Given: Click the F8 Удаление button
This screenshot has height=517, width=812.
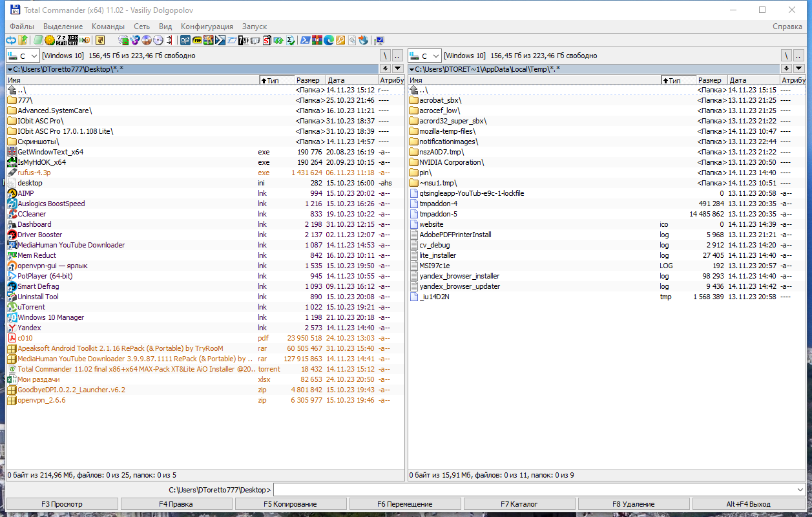Looking at the screenshot, I should [633, 504].
